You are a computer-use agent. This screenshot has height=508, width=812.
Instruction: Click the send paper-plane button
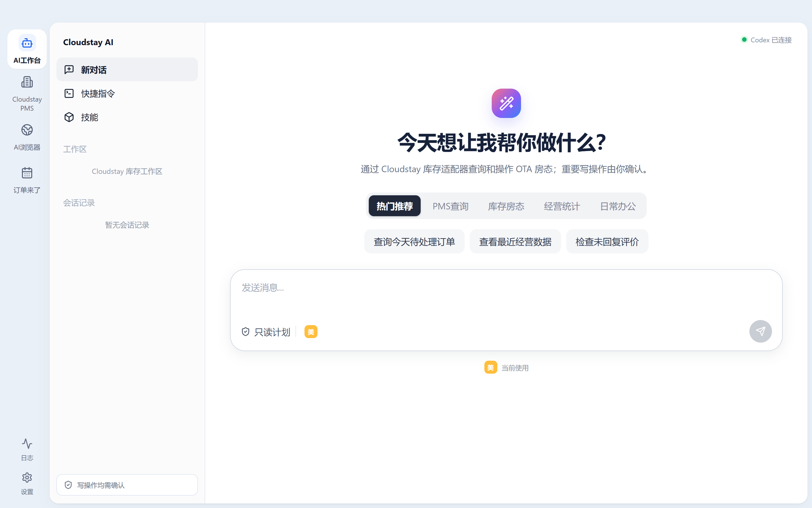(760, 331)
